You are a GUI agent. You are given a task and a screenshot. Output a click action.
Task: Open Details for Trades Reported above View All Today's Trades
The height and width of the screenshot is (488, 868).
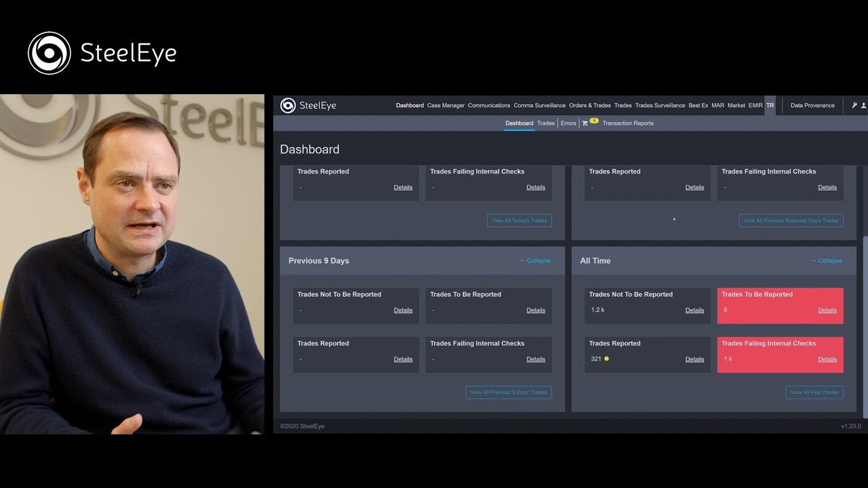pos(403,187)
